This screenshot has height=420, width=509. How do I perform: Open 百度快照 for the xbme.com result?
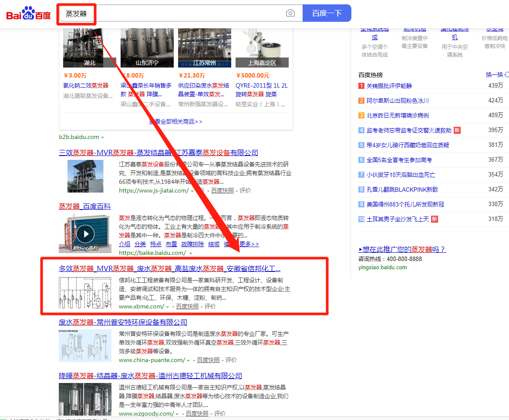pos(187,307)
